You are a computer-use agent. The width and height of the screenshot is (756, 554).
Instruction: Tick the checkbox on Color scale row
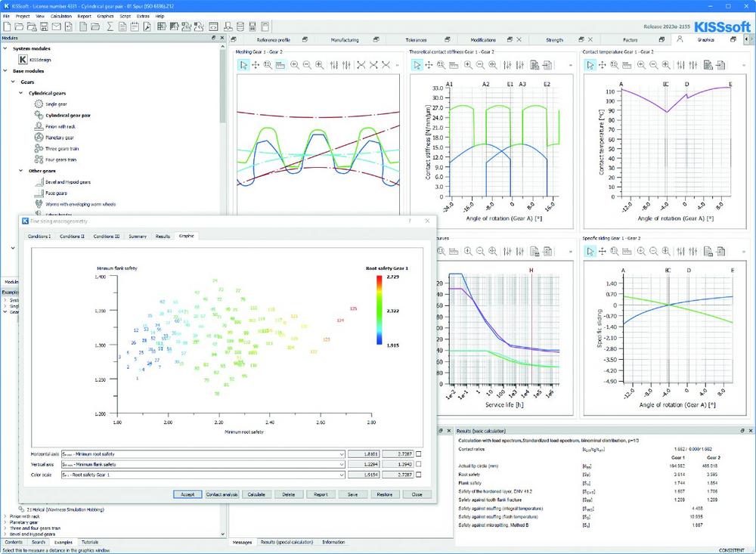pyautogui.click(x=419, y=475)
